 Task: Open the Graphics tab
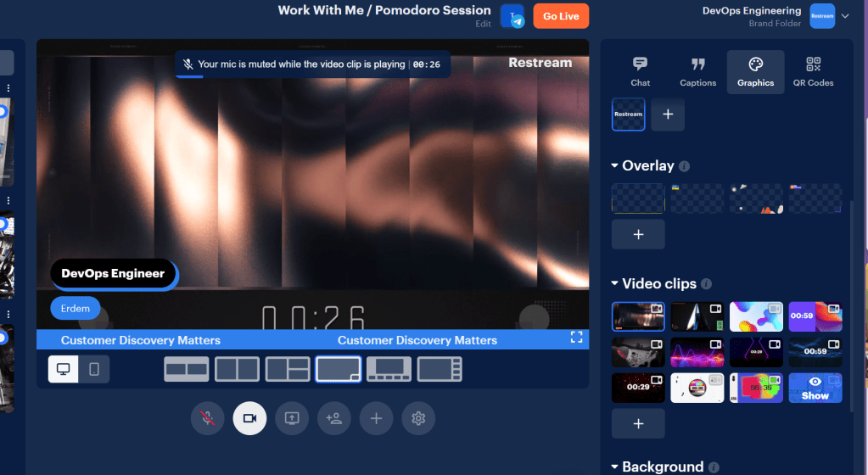[x=756, y=72]
